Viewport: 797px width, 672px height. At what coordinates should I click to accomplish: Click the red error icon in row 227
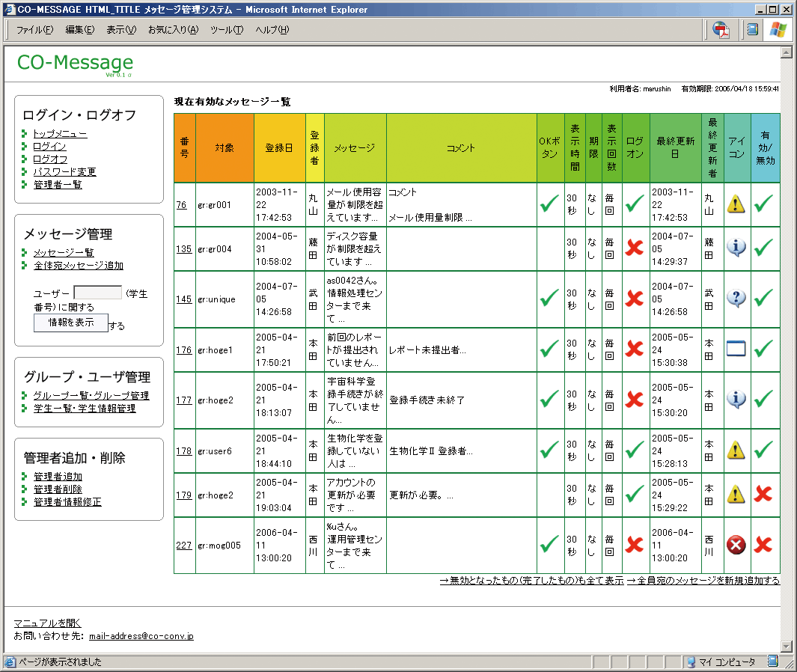737,546
